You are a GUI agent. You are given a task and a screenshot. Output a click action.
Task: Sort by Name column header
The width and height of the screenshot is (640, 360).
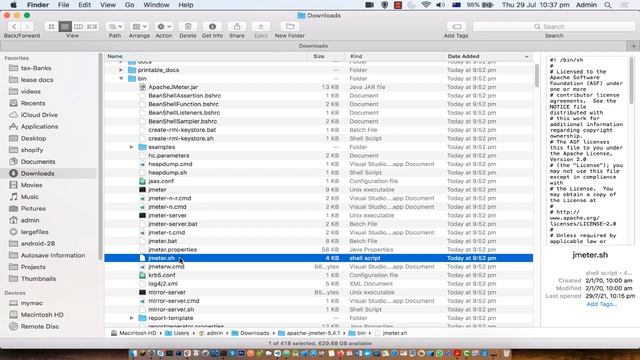point(115,56)
